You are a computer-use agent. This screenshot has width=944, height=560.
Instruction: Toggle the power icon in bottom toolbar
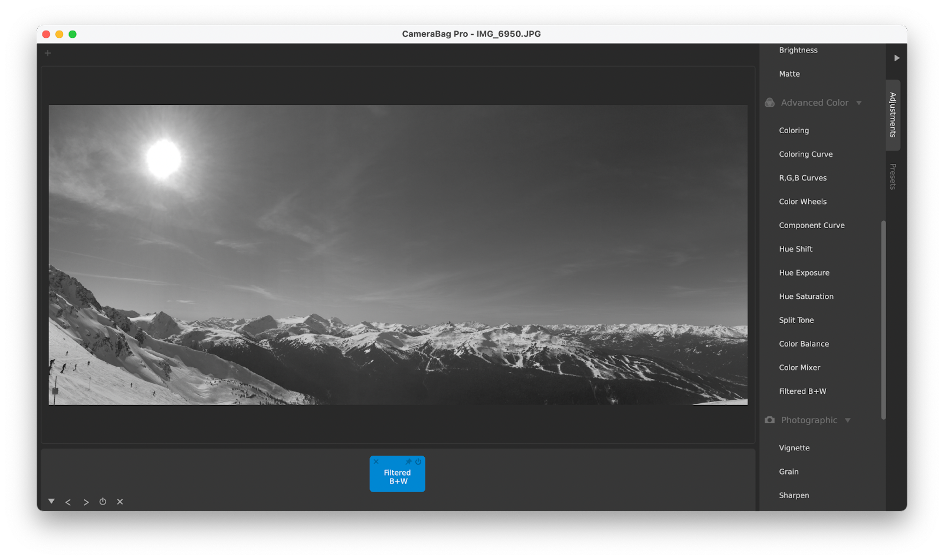[x=103, y=502]
